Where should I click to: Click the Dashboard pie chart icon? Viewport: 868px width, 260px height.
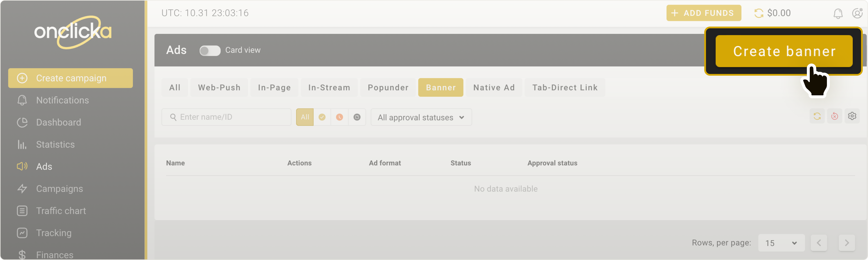(x=22, y=122)
